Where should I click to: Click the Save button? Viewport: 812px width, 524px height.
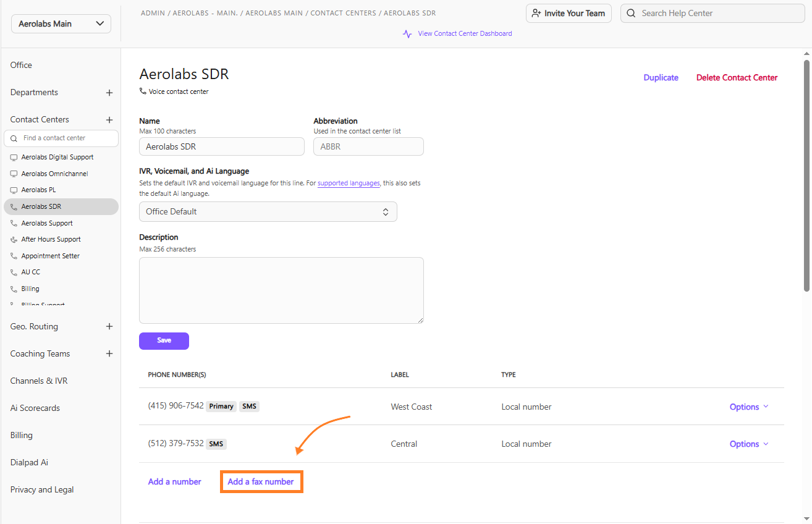point(164,341)
